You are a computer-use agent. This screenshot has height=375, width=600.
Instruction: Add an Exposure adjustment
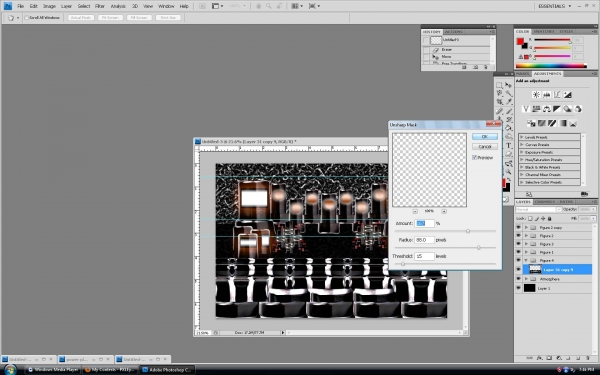pos(567,95)
